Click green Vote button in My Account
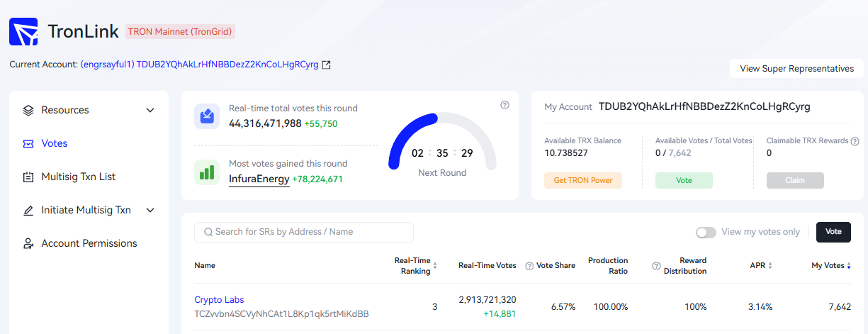 [684, 180]
